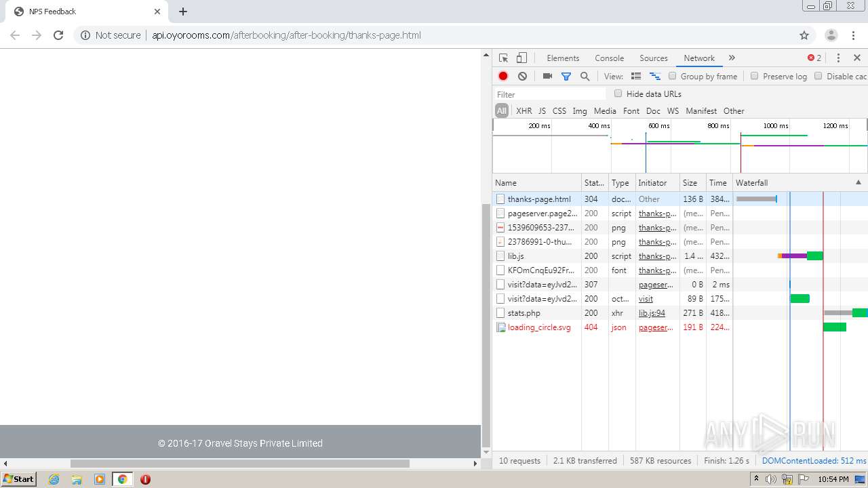Open the media player taskbar icon

pos(100,479)
